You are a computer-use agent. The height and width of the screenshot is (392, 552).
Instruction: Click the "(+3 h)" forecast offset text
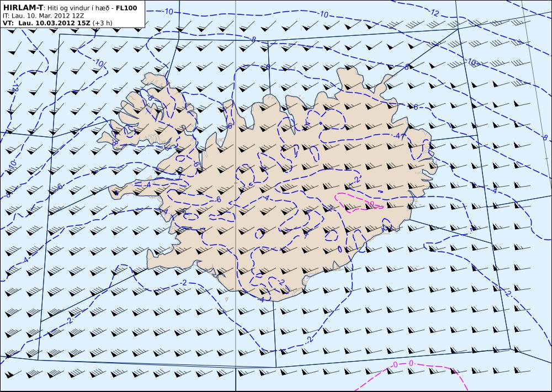coord(103,23)
